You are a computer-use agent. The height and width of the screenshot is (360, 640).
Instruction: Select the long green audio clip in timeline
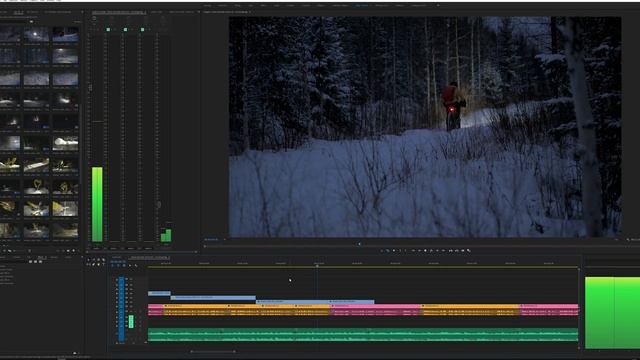click(363, 334)
